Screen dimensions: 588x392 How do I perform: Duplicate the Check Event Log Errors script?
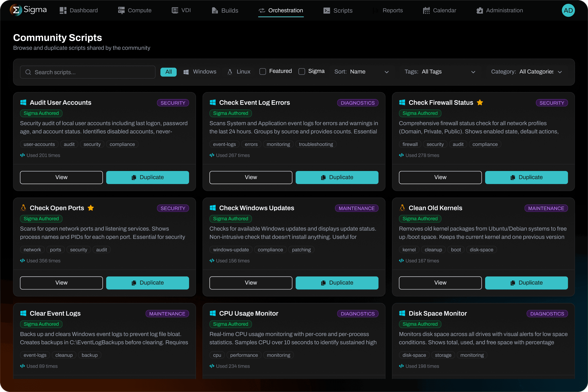coord(337,177)
